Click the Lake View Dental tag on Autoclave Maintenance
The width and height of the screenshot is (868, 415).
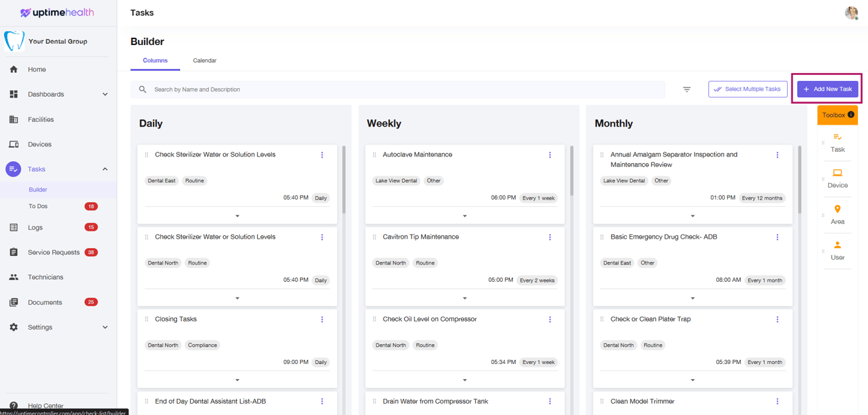pos(396,180)
